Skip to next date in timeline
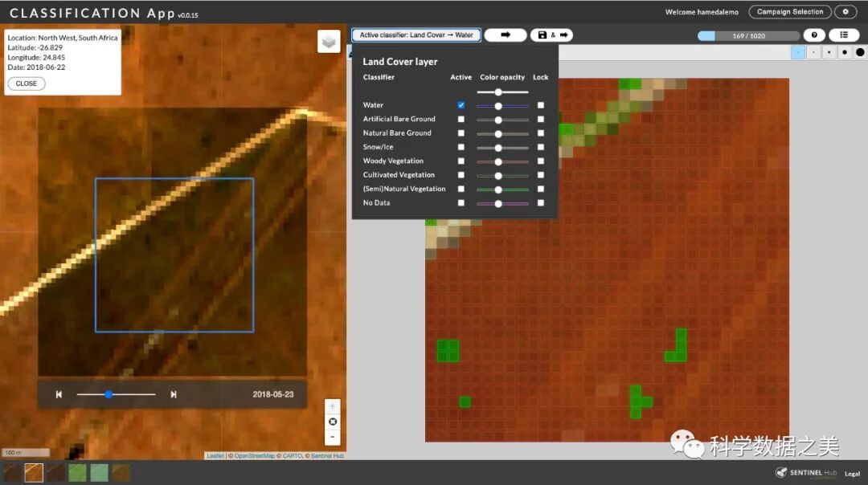Viewport: 868px width, 485px height. coord(174,394)
